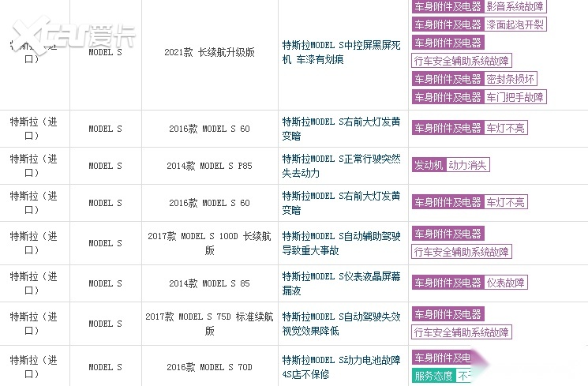The height and width of the screenshot is (386, 588).
Task: Click the 发动机 category tag
Action: pyautogui.click(x=429, y=165)
